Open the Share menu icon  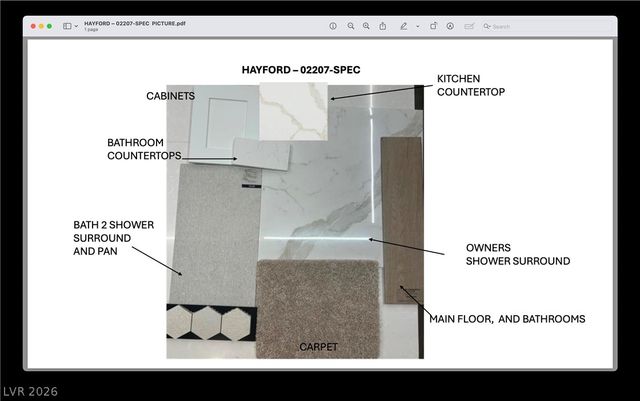(383, 26)
